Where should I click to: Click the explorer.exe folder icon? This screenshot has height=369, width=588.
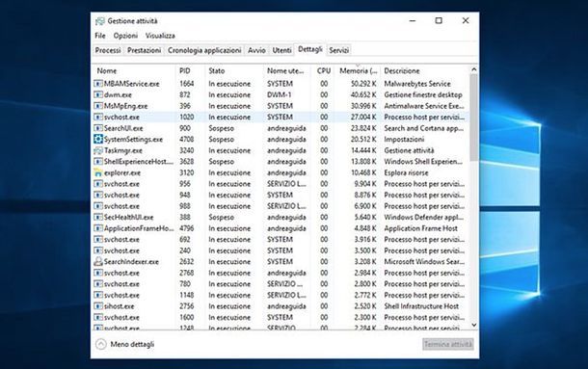[98, 172]
